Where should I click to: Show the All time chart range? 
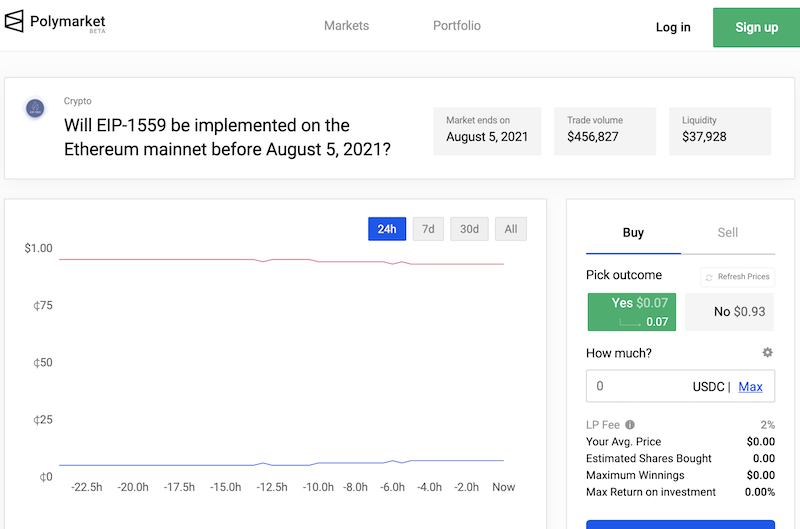pos(511,229)
